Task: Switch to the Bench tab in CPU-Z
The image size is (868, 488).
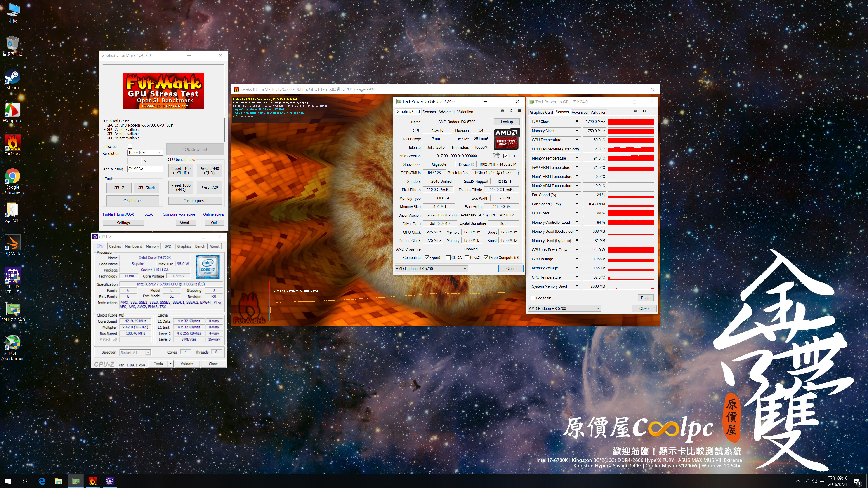Action: pos(200,246)
